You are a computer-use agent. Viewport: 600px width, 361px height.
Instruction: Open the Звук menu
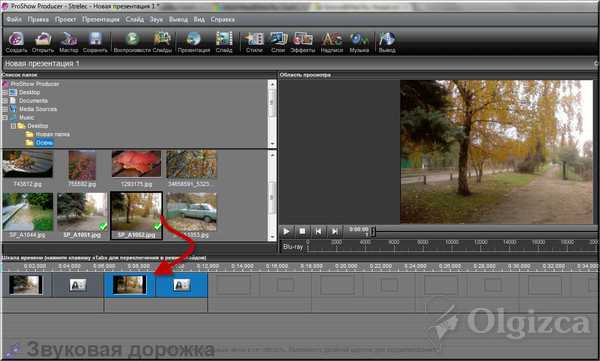coord(156,20)
